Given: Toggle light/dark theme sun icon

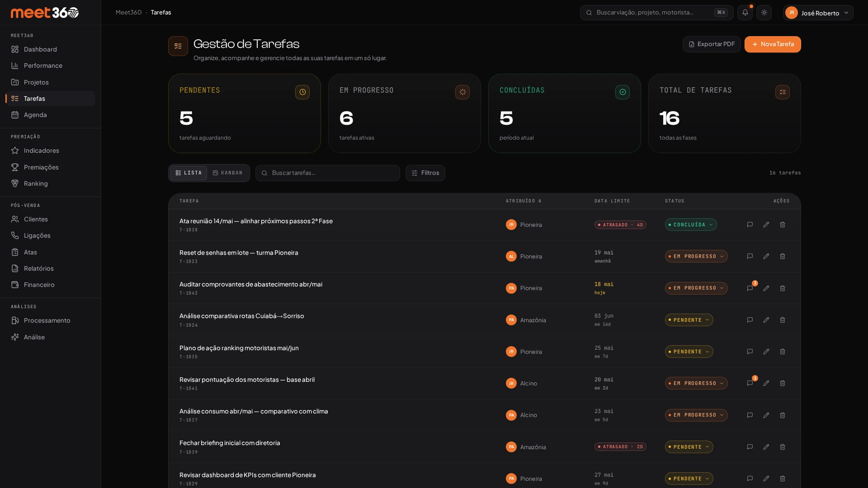Looking at the screenshot, I should point(764,13).
